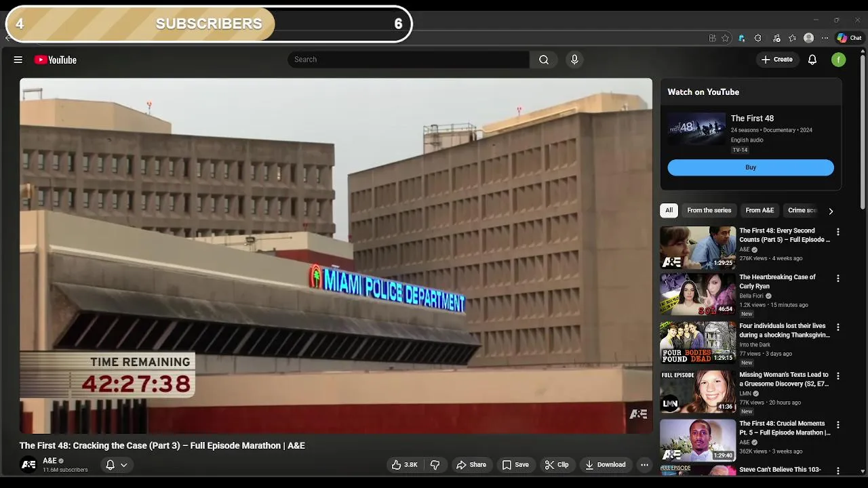Select the Crime scenes chip

[802, 210]
